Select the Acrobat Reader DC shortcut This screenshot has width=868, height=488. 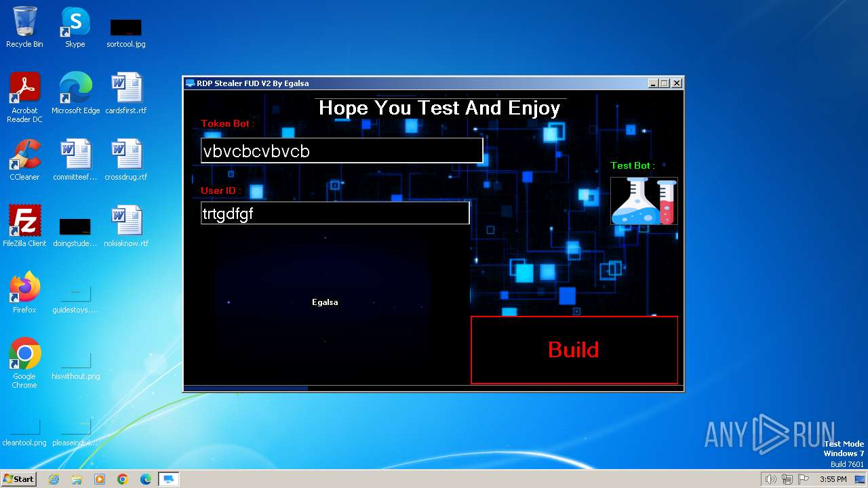tap(24, 97)
